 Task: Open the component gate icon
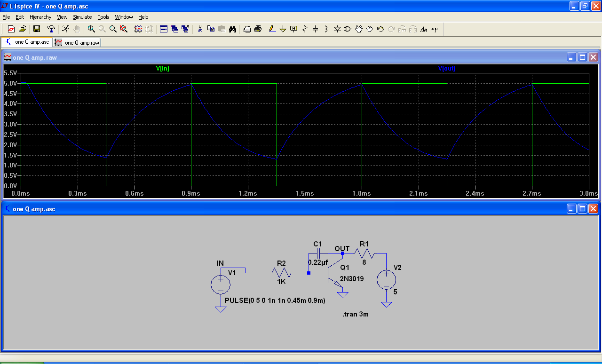pos(348,29)
